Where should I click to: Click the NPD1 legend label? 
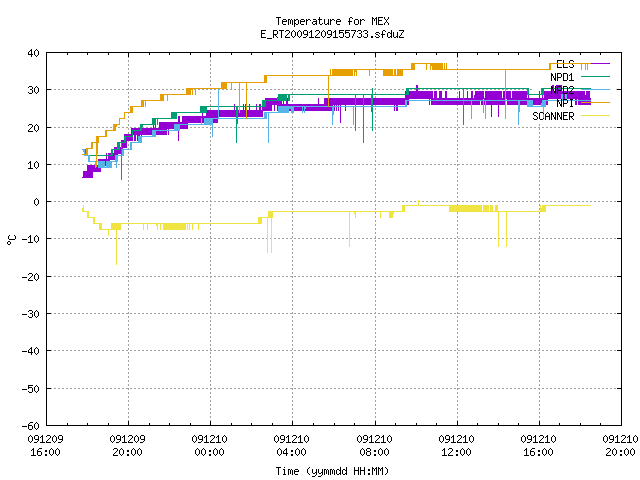pyautogui.click(x=562, y=77)
